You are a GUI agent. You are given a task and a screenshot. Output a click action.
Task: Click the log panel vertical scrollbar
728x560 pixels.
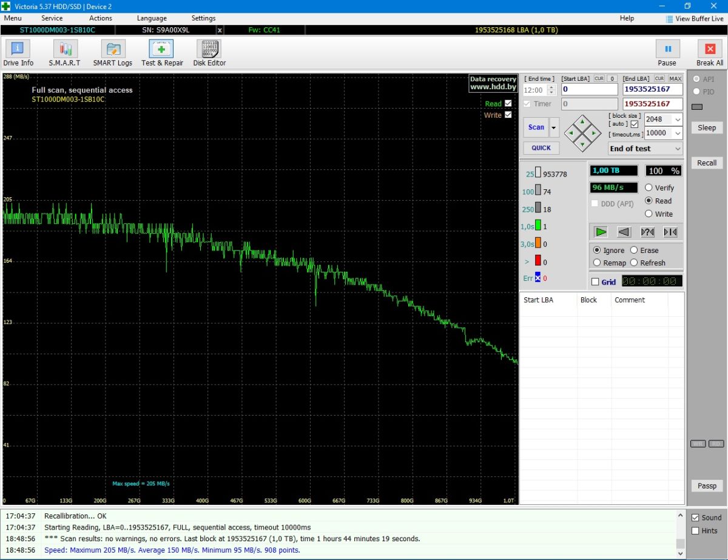pos(680,534)
